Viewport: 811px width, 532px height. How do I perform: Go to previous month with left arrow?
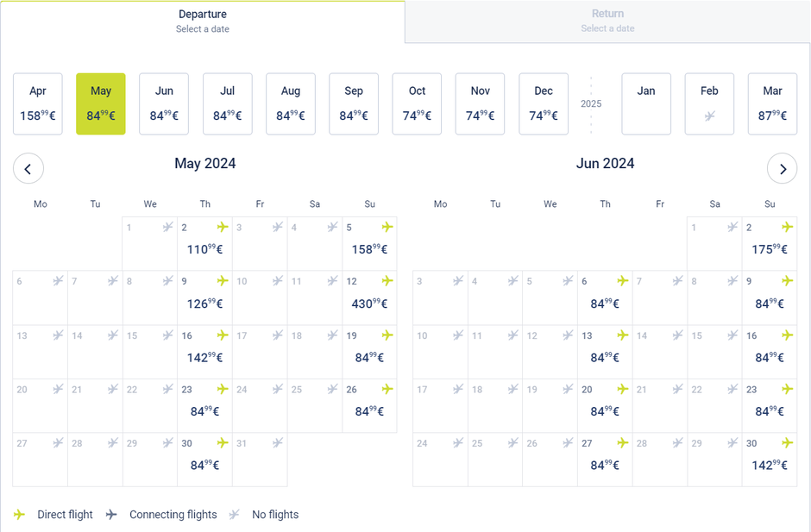tap(28, 169)
